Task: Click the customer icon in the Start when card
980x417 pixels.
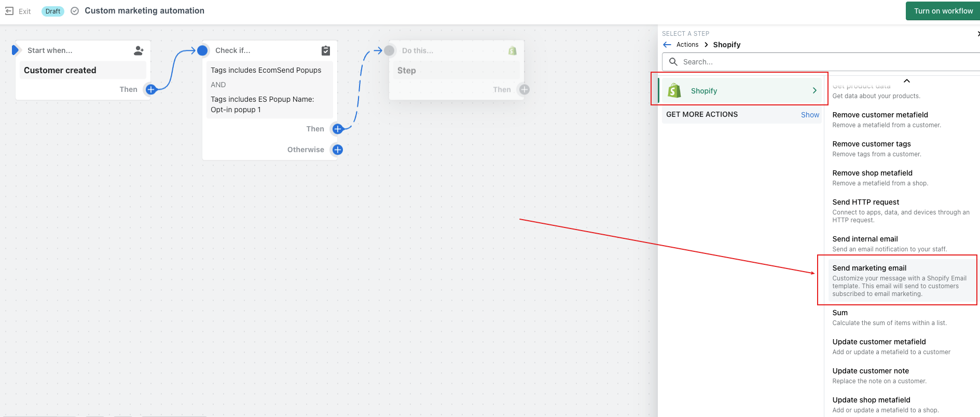Action: tap(139, 50)
